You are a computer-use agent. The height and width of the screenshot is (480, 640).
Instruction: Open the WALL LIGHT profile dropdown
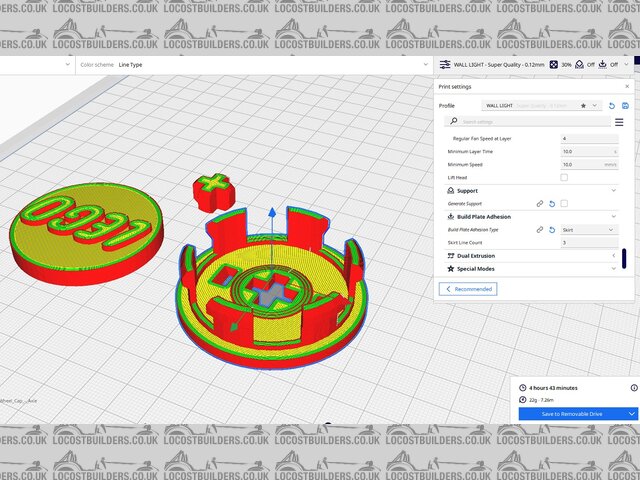[540, 105]
